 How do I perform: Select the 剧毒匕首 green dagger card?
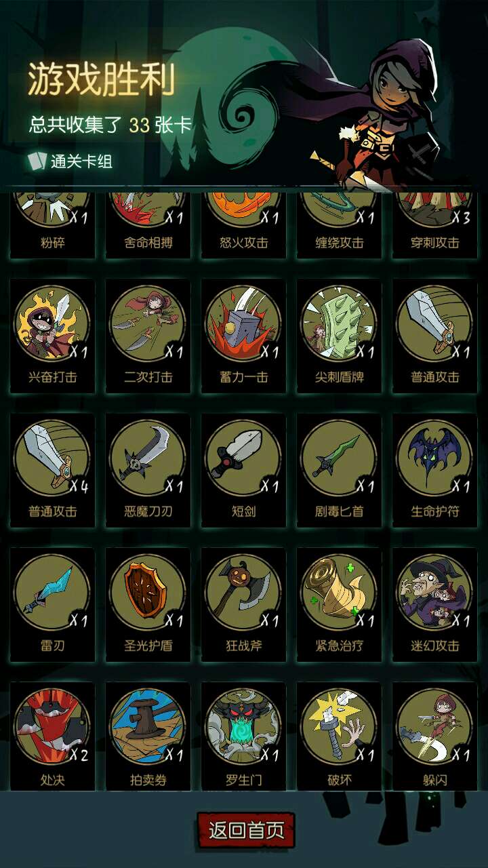(x=339, y=457)
